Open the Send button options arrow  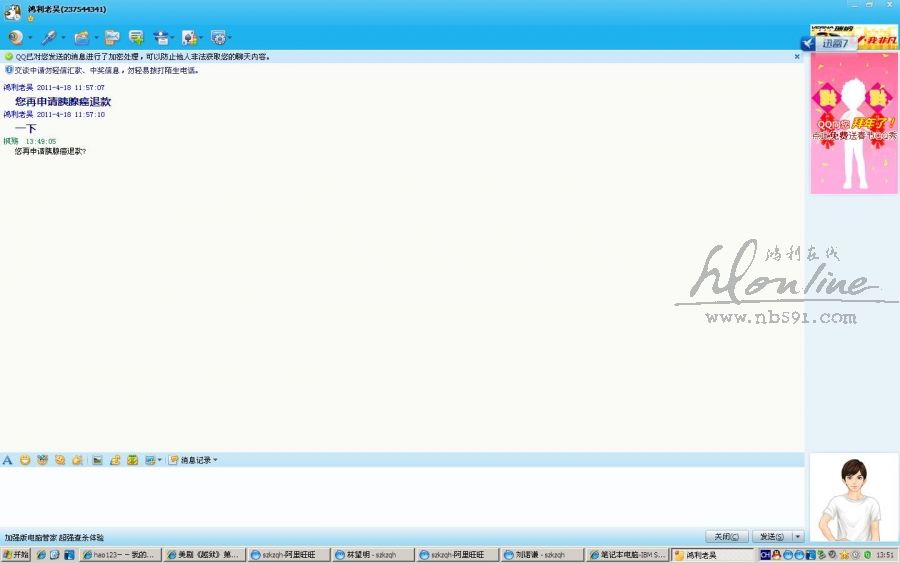click(x=797, y=537)
